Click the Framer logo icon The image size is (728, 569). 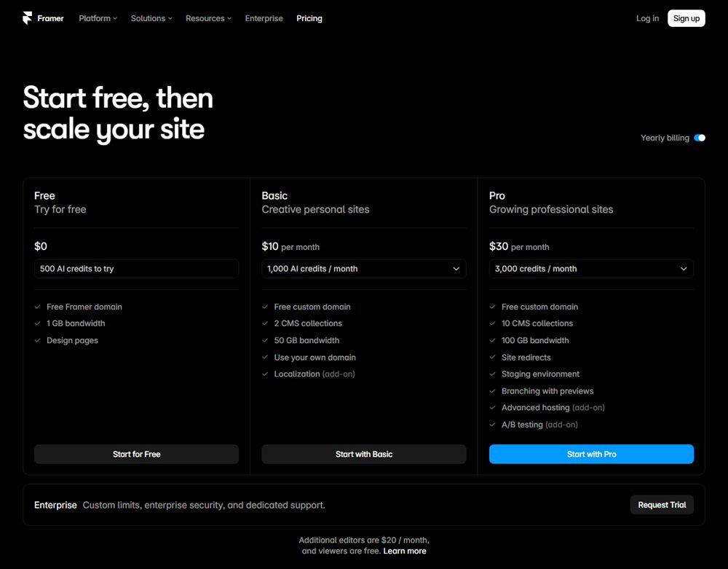[28, 18]
